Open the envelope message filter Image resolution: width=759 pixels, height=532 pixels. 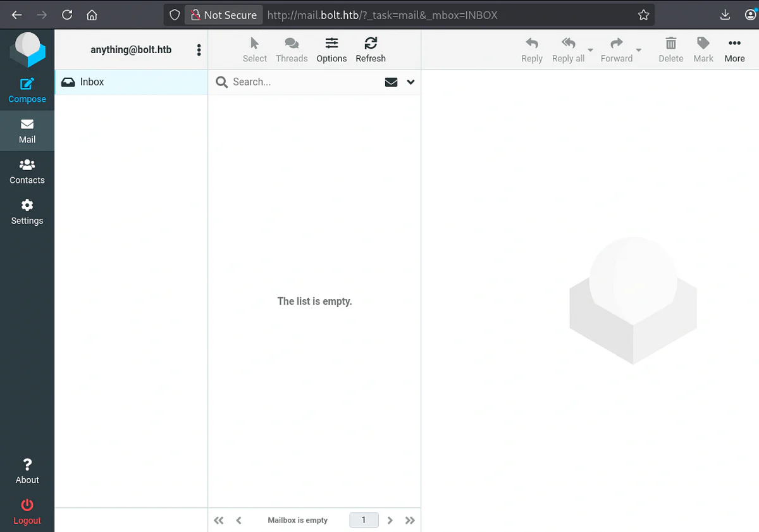coord(392,82)
